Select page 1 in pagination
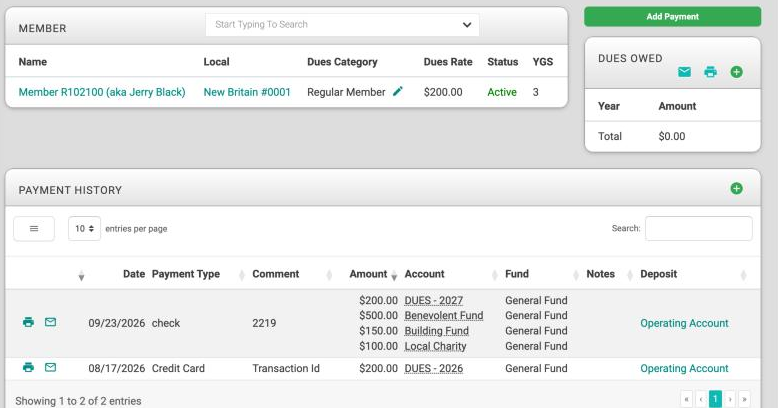This screenshot has height=408, width=778. [x=715, y=399]
